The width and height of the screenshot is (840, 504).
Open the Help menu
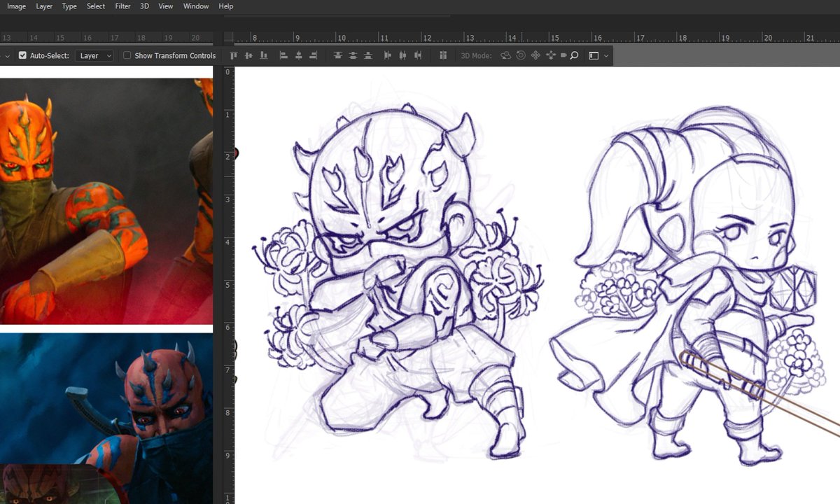(x=226, y=6)
